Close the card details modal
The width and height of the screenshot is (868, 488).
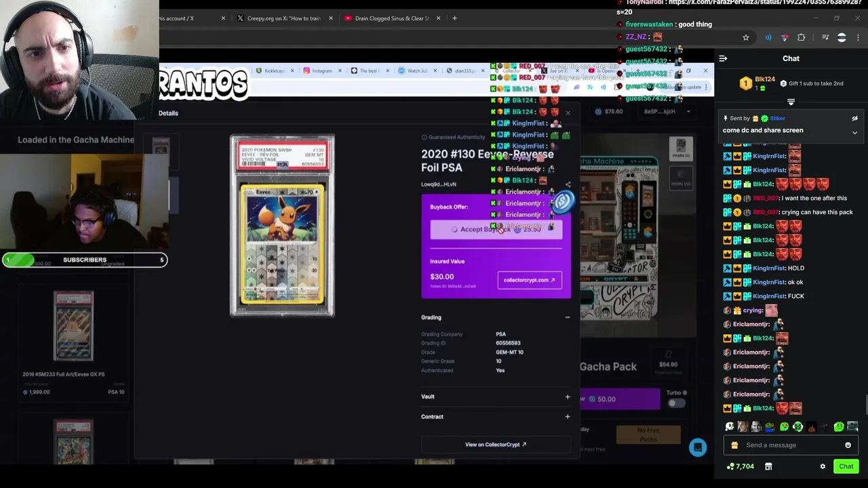[x=568, y=113]
